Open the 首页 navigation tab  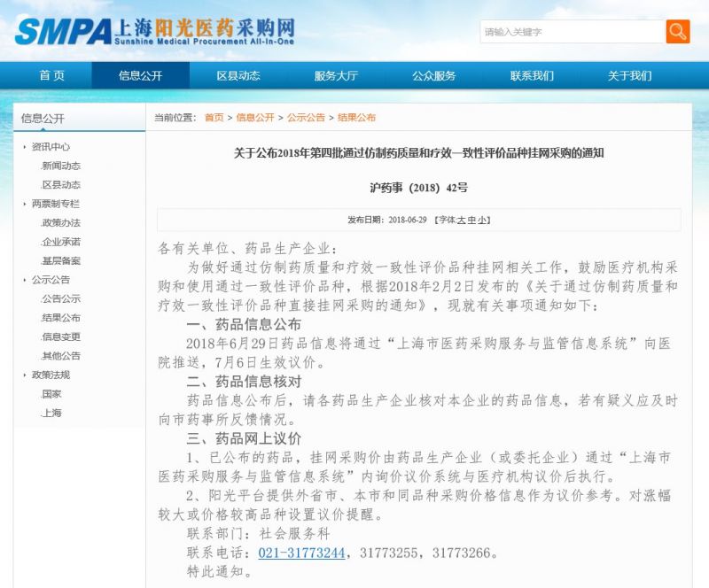pyautogui.click(x=51, y=75)
